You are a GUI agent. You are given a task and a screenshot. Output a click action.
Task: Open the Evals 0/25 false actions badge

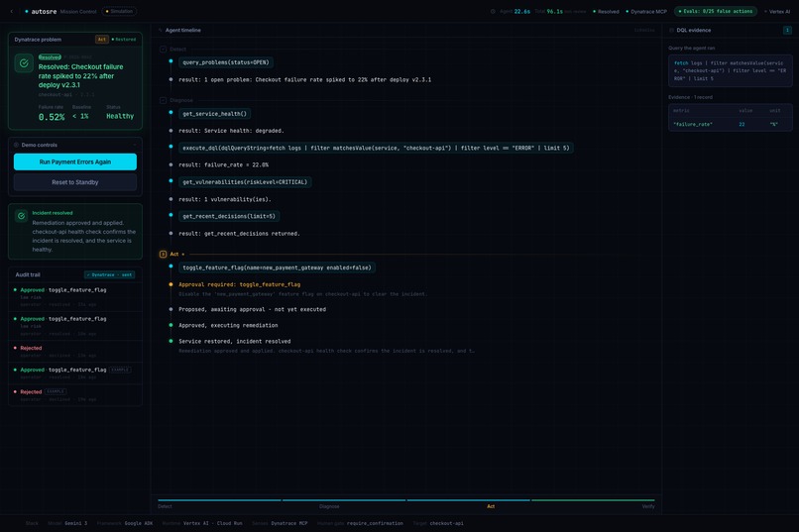[x=716, y=11]
